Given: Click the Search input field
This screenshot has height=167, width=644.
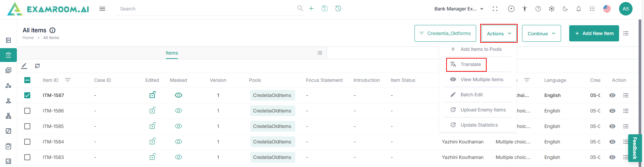Looking at the screenshot, I should pos(206,9).
